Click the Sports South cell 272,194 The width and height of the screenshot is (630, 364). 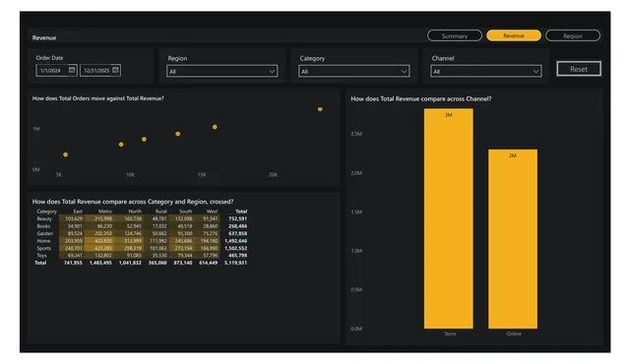coord(183,248)
